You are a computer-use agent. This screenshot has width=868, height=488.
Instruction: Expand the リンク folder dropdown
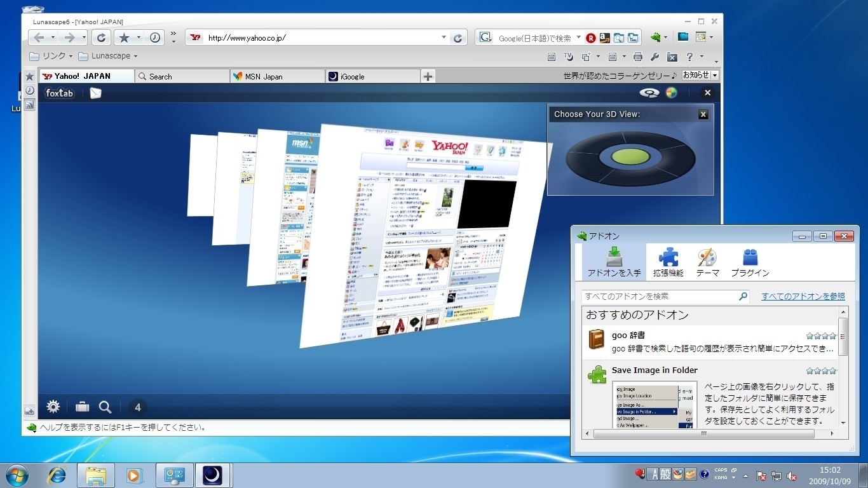(71, 57)
